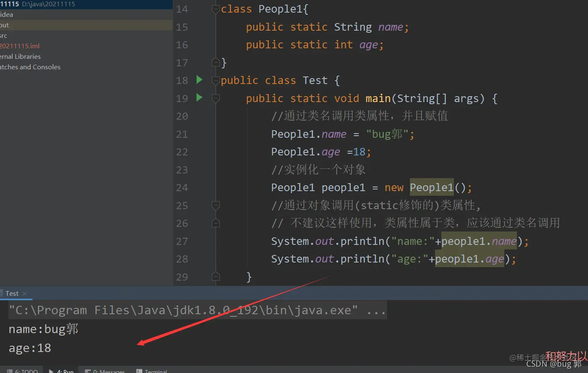Collapse the Test class fold marker at line 18
Screen dimensions: 588x373
coord(216,80)
